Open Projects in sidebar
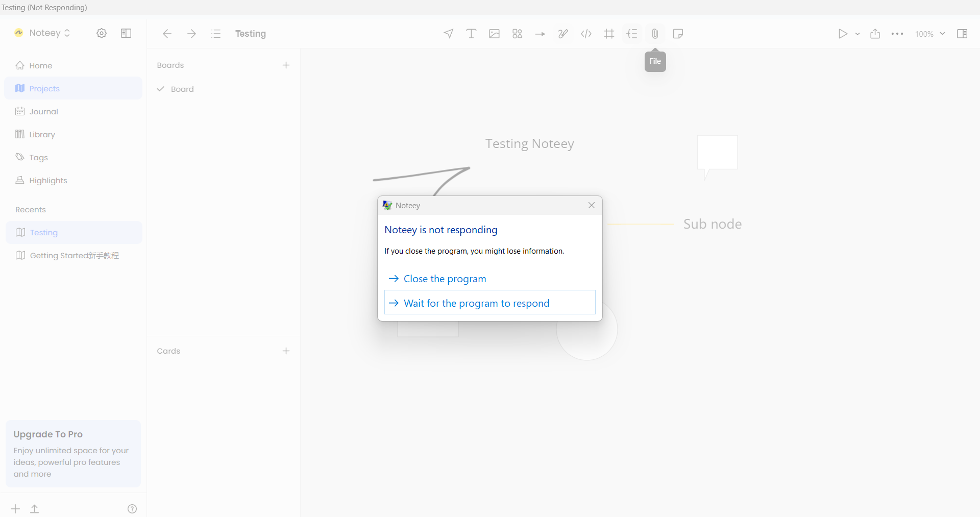Screen dimensions: 980x517 coord(73,88)
